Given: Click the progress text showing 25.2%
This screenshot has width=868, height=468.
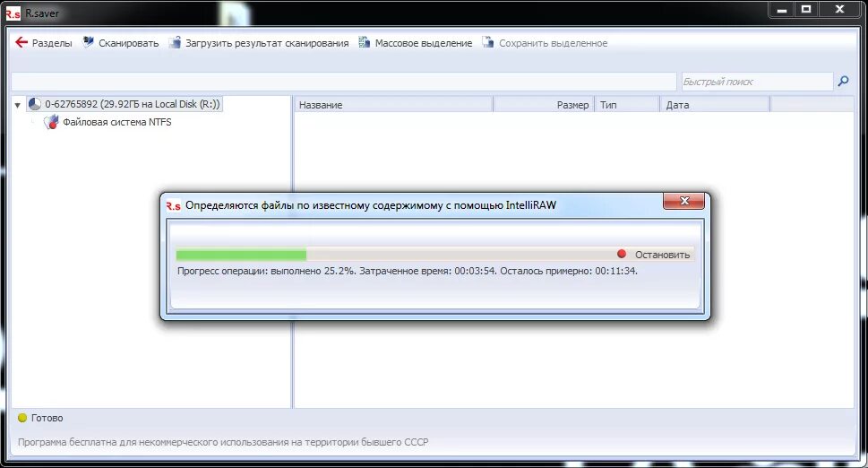Looking at the screenshot, I should pos(408,271).
